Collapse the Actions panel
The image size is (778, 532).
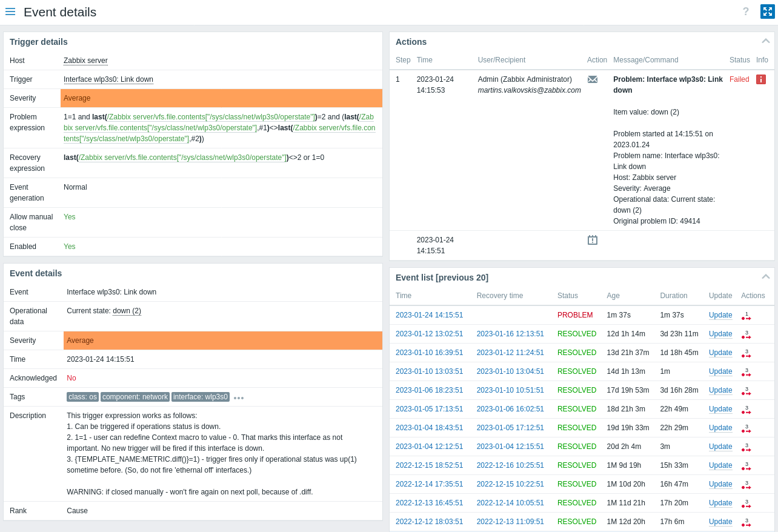tap(766, 41)
